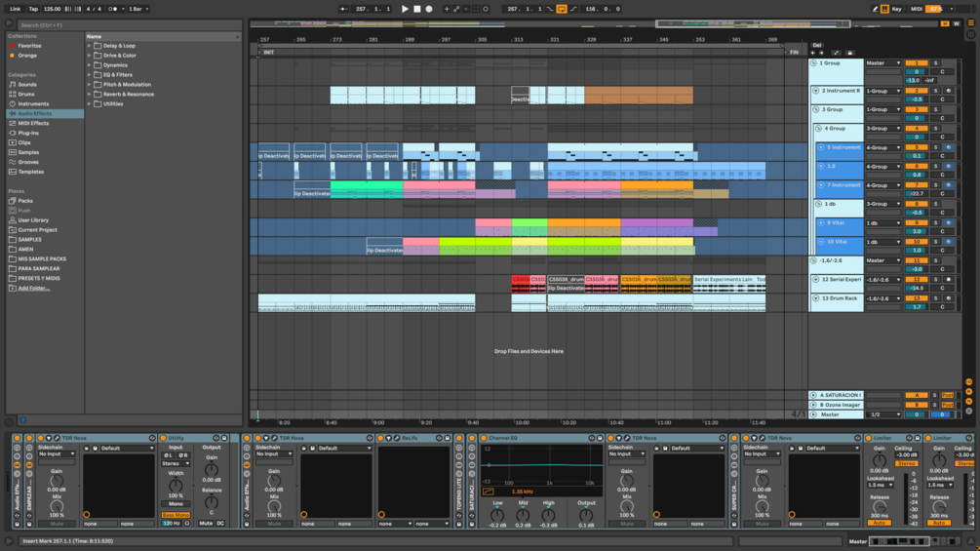Expand the Drive & Color folder
This screenshot has height=551, width=980.
point(90,55)
